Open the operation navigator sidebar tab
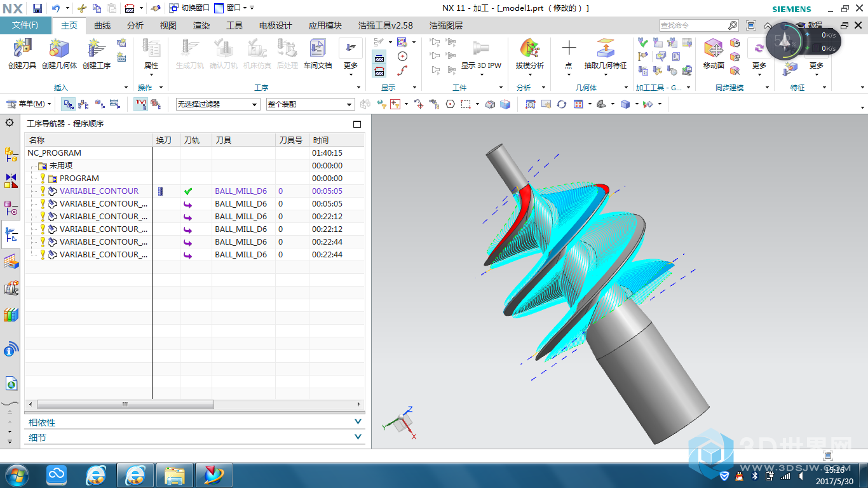868x488 pixels. pyautogui.click(x=11, y=234)
